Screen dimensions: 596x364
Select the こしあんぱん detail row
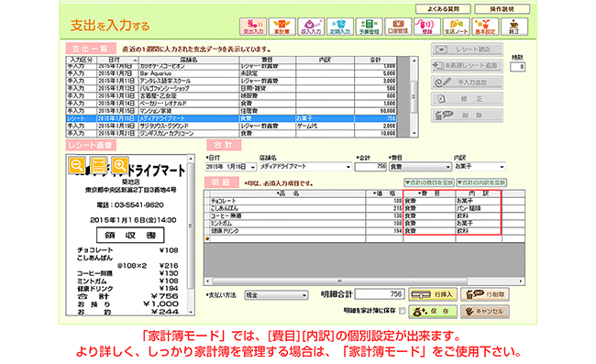coord(364,208)
